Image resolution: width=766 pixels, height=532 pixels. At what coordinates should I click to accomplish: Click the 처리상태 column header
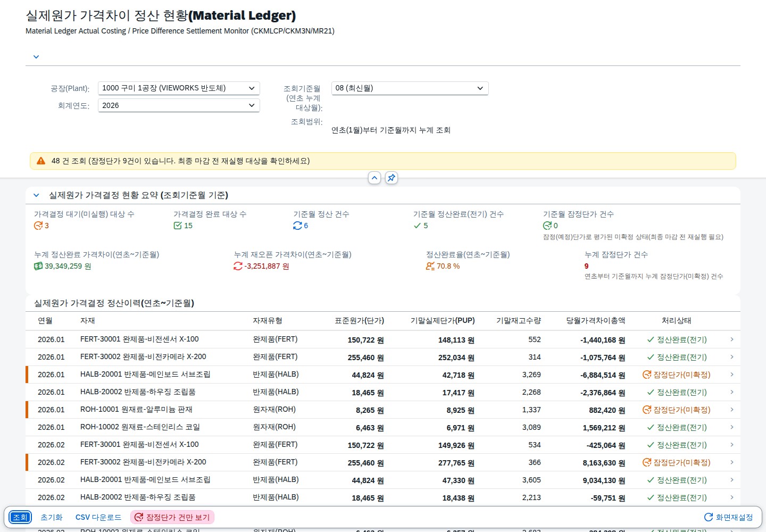[x=677, y=321]
